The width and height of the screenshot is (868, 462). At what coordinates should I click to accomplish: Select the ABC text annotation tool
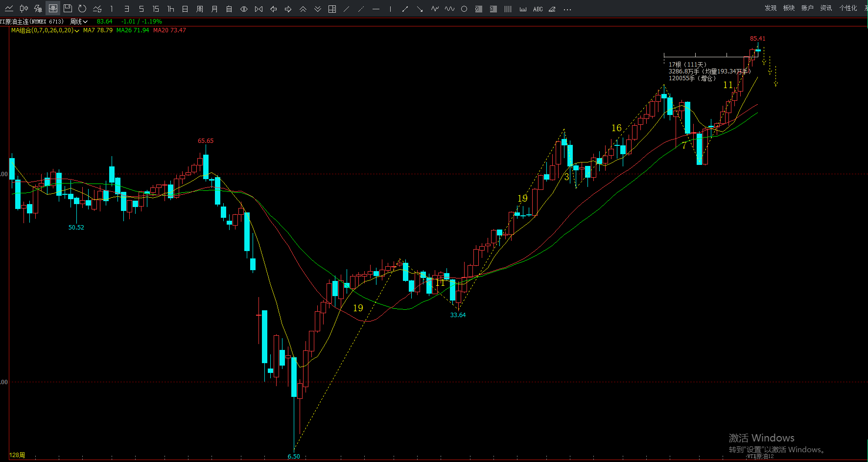[x=538, y=9]
